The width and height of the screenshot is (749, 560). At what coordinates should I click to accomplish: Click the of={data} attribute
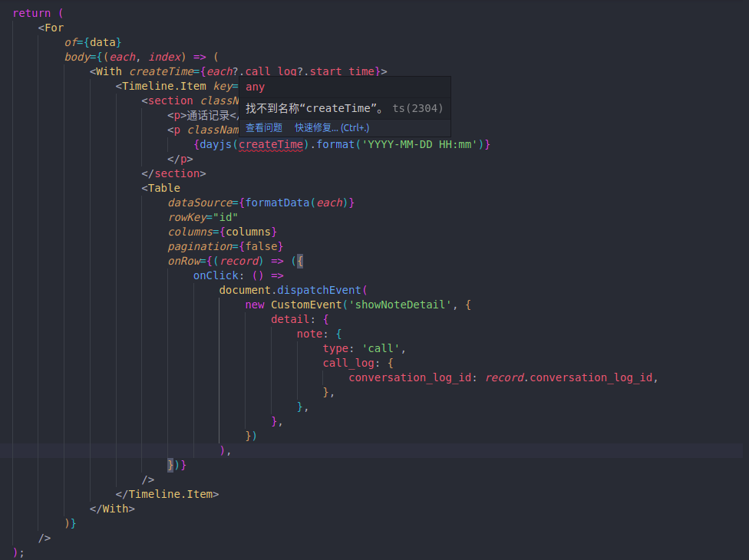(93, 42)
